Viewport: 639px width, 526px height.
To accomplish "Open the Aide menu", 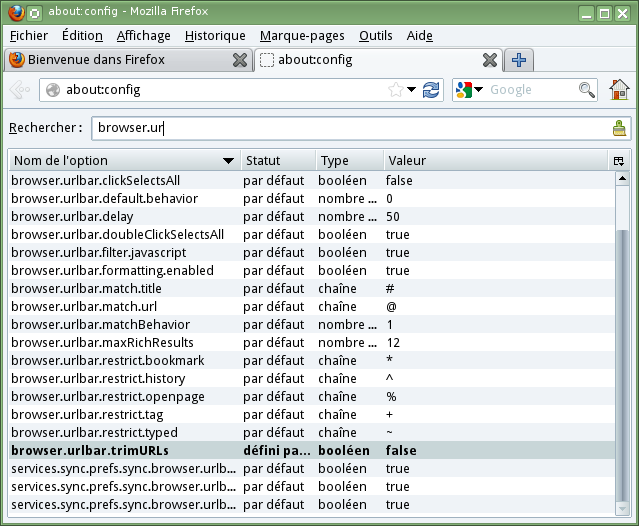I will (x=419, y=36).
